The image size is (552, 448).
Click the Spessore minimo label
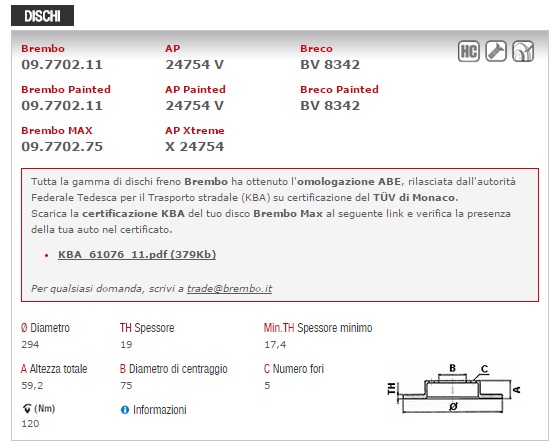tap(334, 328)
